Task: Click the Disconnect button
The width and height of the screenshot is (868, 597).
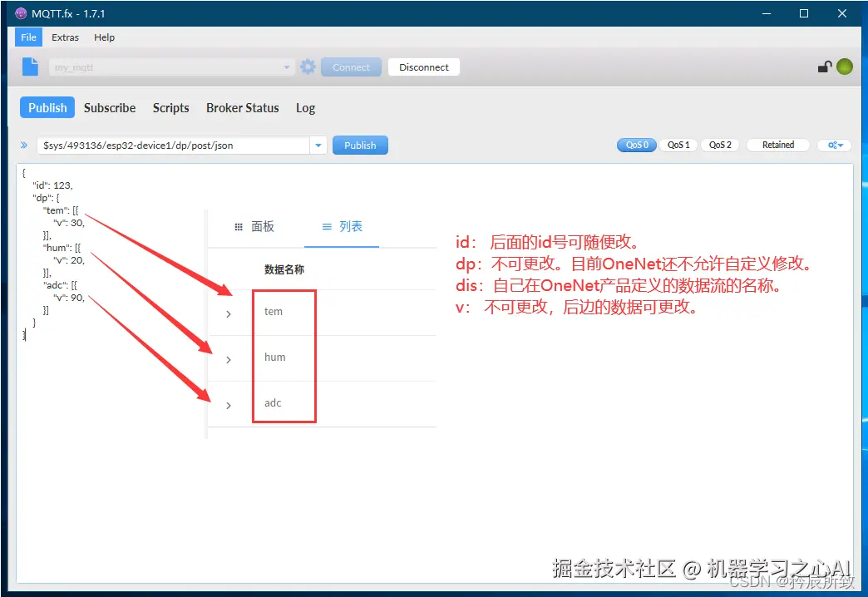Action: [424, 67]
